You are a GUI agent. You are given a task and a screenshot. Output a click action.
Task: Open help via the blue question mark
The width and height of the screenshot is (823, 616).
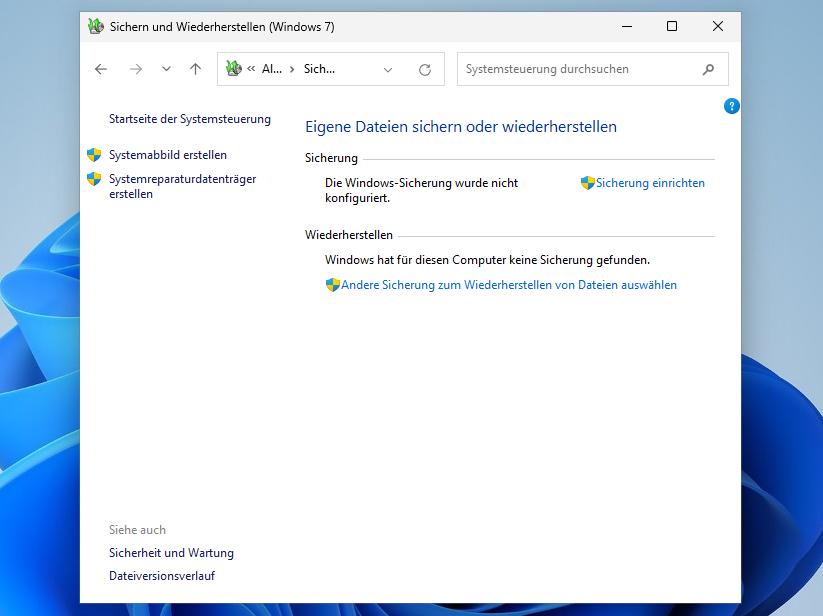point(731,106)
